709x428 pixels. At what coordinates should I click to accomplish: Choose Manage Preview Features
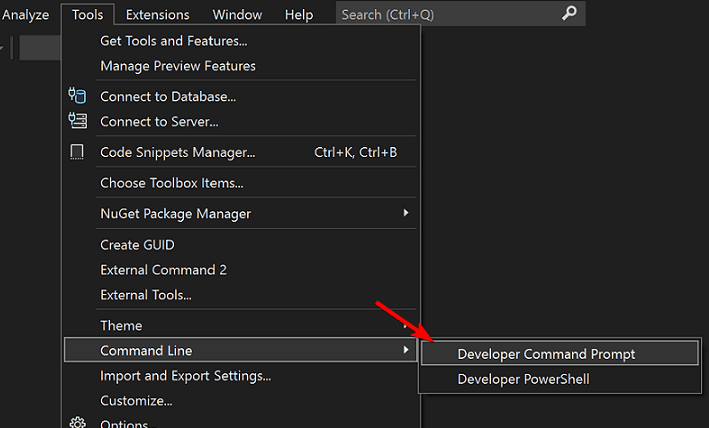coord(177,66)
